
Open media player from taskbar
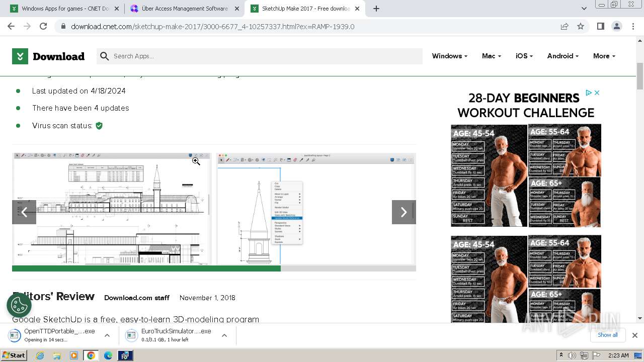coord(74,355)
